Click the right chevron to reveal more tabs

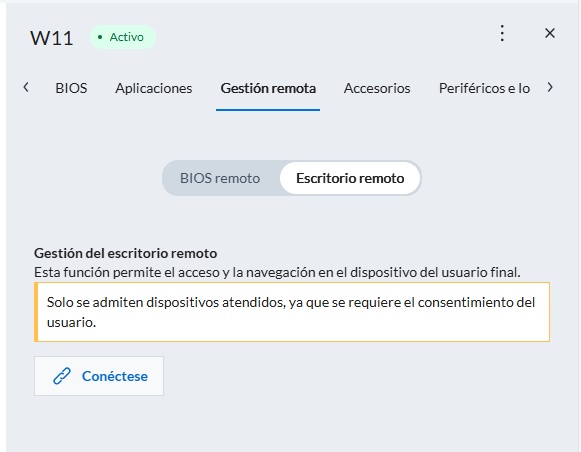point(550,88)
